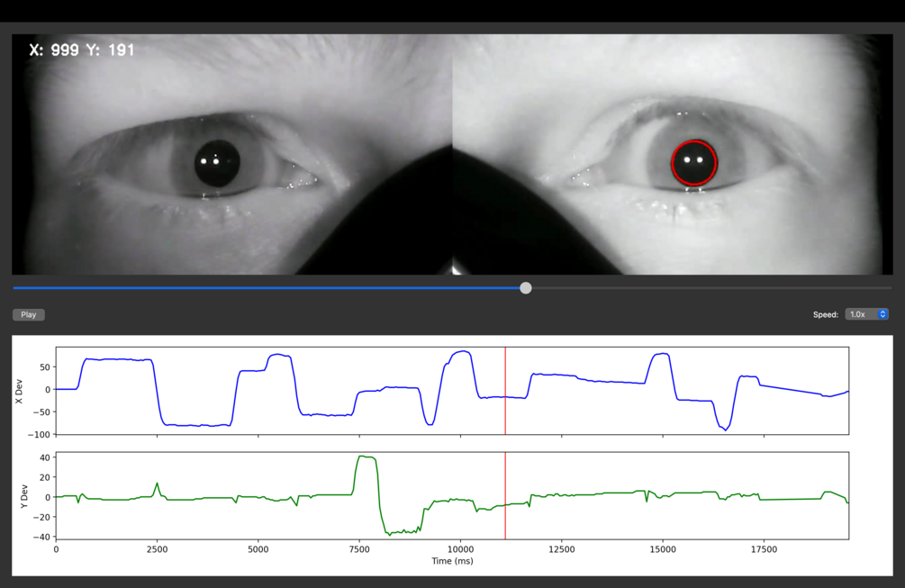Click the 7500 tick label on the time axis

pos(359,549)
